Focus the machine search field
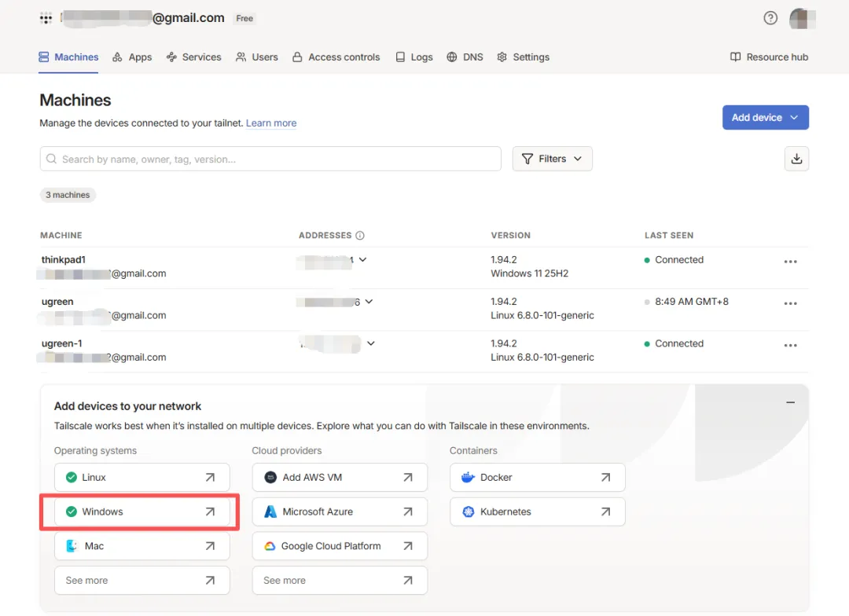 click(x=270, y=159)
